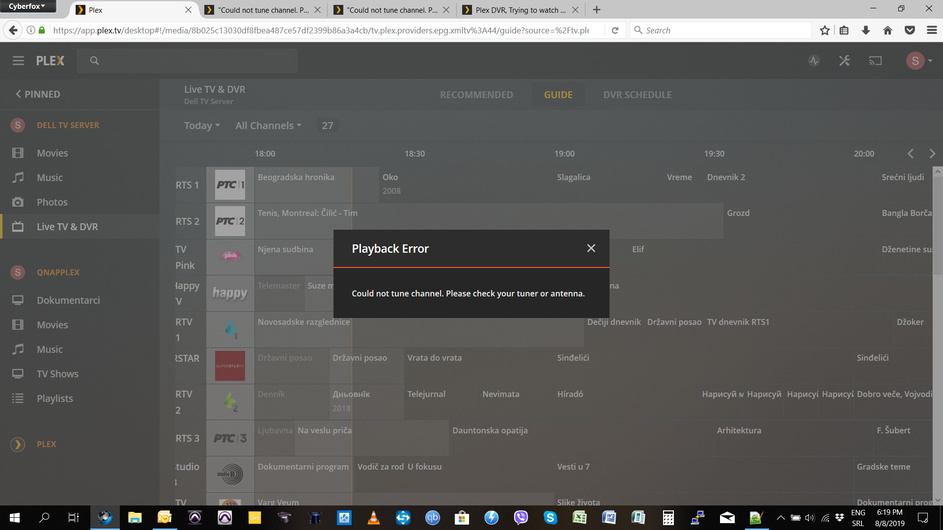943x530 pixels.
Task: Select DELL TV SERVER in sidebar
Action: point(68,125)
